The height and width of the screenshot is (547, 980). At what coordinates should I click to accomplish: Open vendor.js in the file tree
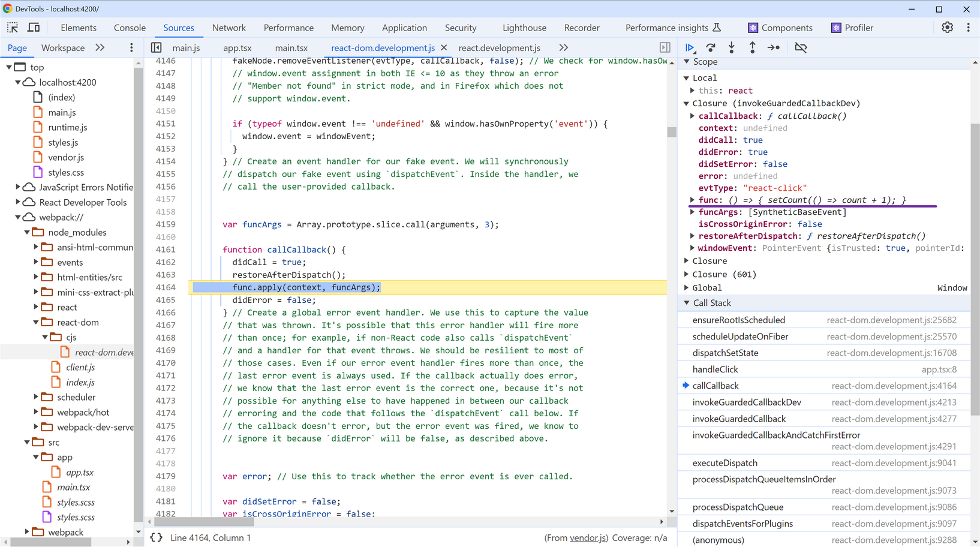[66, 157]
